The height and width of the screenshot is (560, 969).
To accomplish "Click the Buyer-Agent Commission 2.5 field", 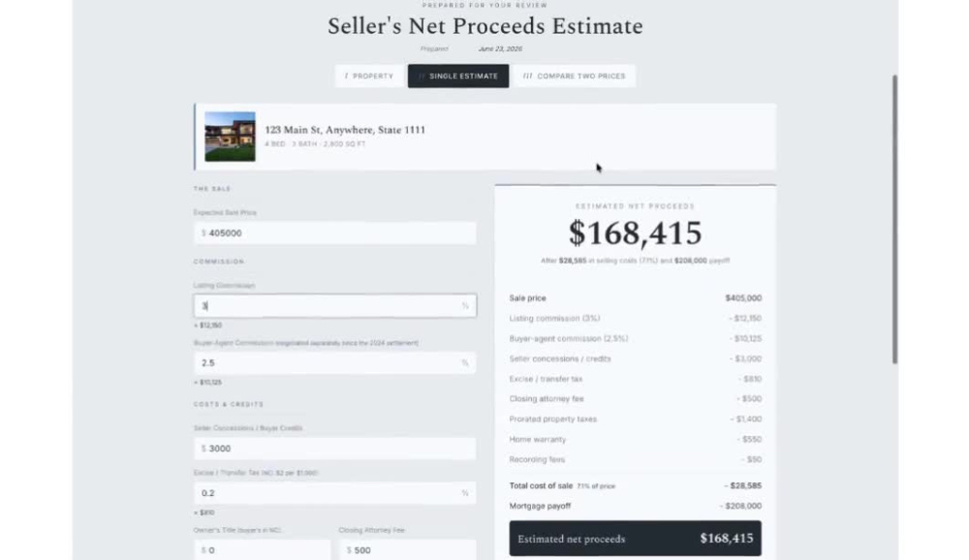I will (335, 362).
